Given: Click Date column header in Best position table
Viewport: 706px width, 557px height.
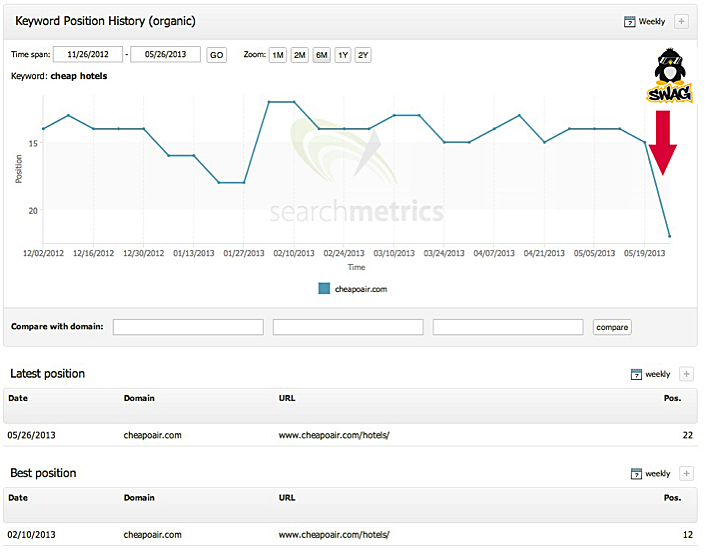Looking at the screenshot, I should pos(18,498).
